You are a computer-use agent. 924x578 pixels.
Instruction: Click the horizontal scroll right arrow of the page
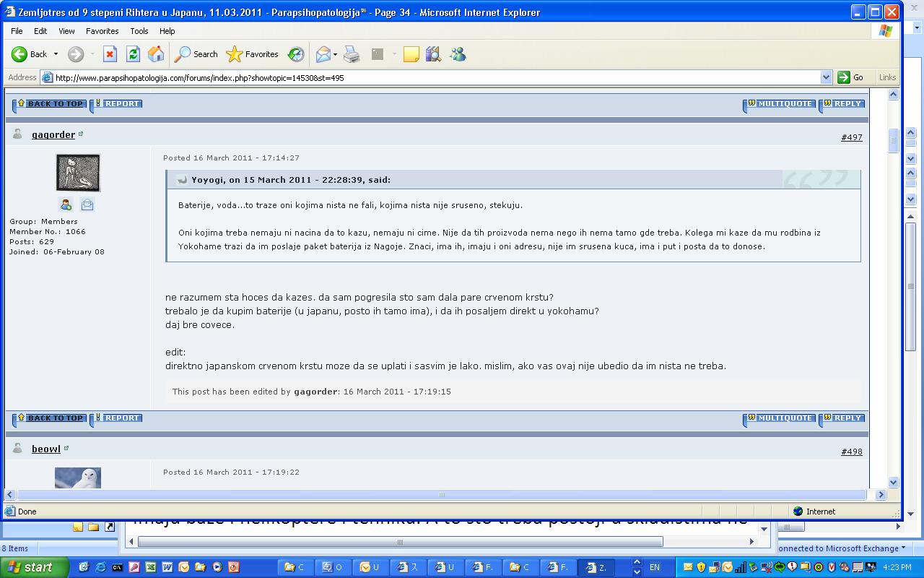[x=881, y=495]
